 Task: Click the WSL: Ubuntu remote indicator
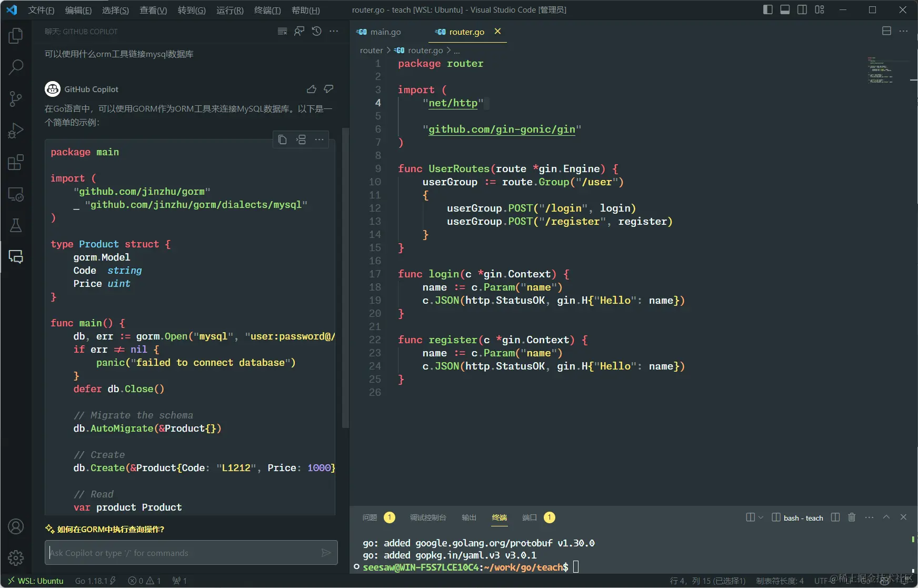click(x=35, y=581)
